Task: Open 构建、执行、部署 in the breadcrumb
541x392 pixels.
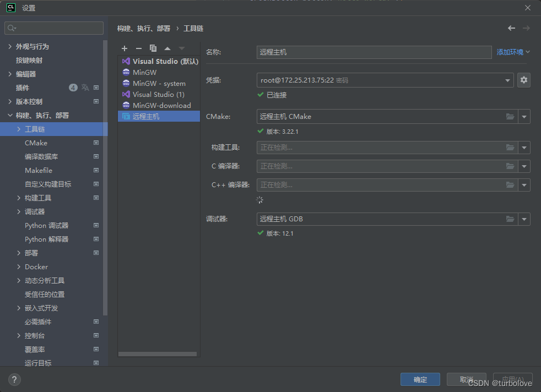Action: tap(143, 28)
